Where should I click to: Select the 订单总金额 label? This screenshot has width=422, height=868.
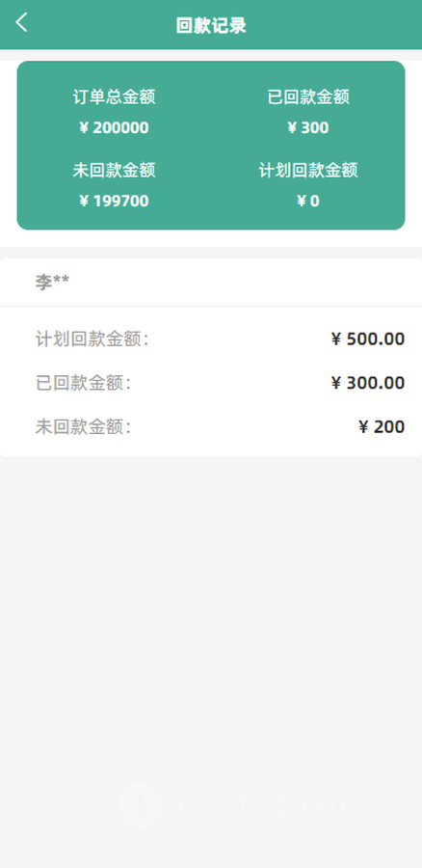pos(114,96)
